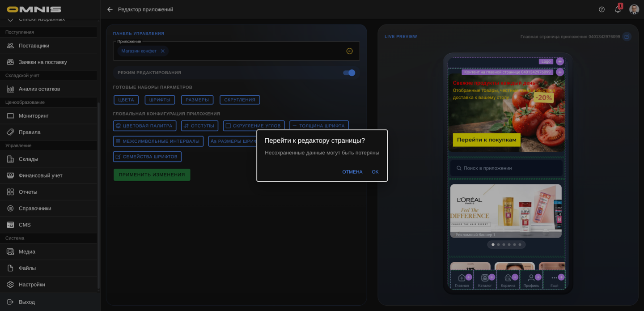Remove the Магазин конфет chip
Screen dimensions: 644x311
click(163, 51)
